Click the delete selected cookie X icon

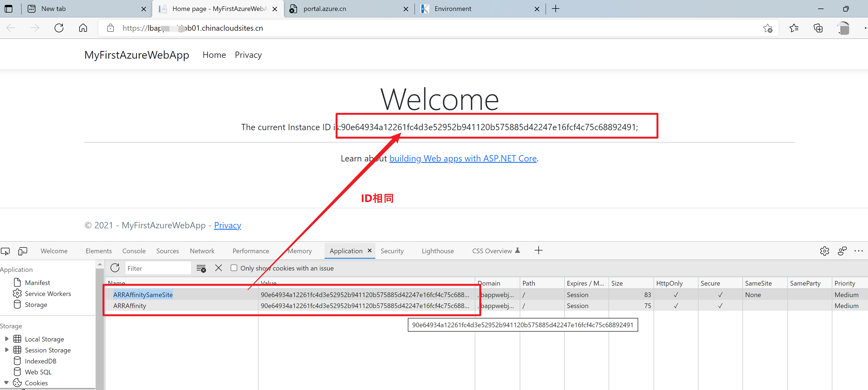pos(218,268)
